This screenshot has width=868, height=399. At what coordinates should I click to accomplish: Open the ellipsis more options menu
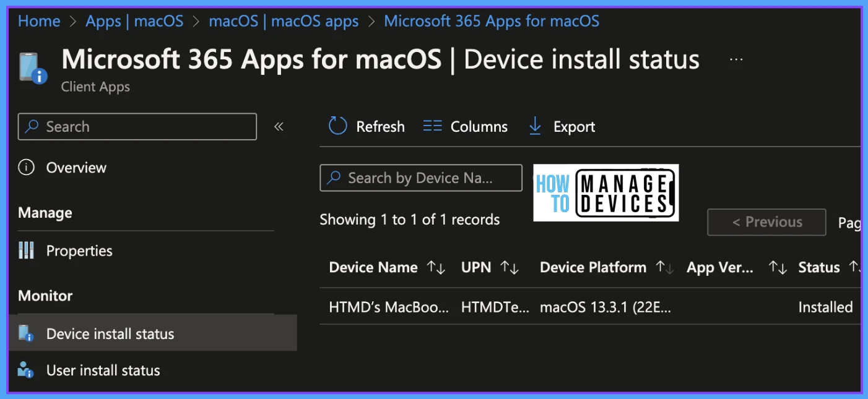tap(736, 59)
